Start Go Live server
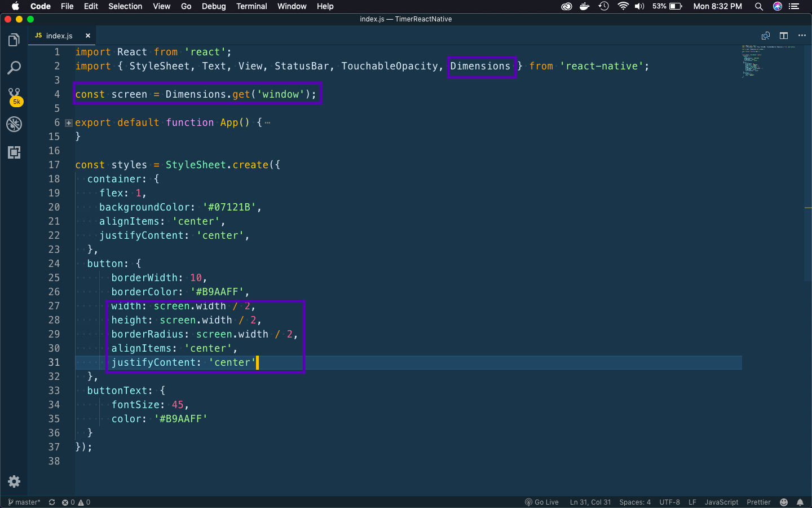The width and height of the screenshot is (812, 508). [x=542, y=502]
